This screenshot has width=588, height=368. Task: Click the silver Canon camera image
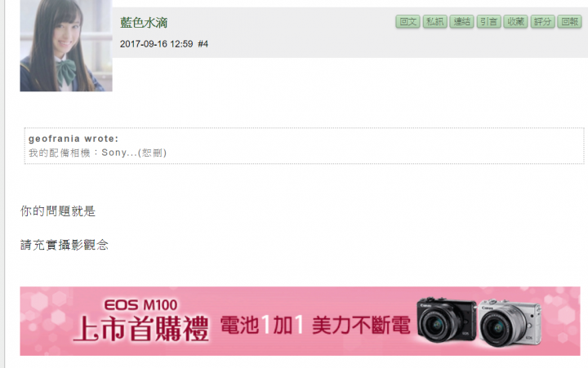(510, 322)
